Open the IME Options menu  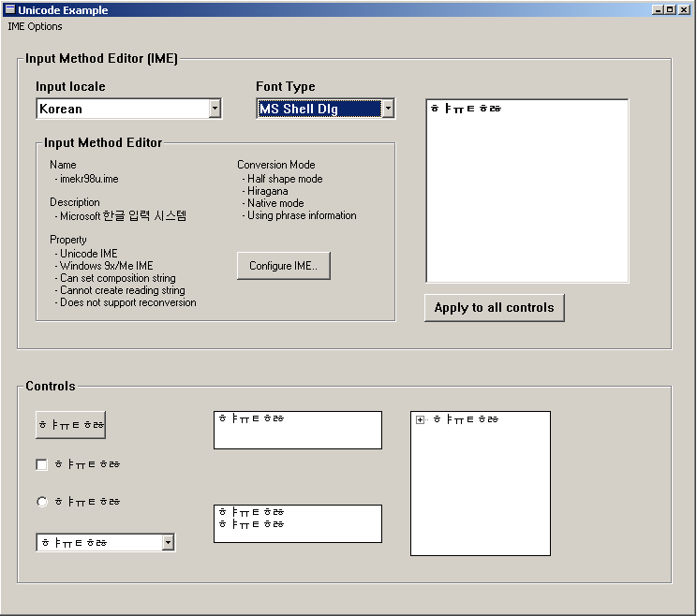[35, 26]
